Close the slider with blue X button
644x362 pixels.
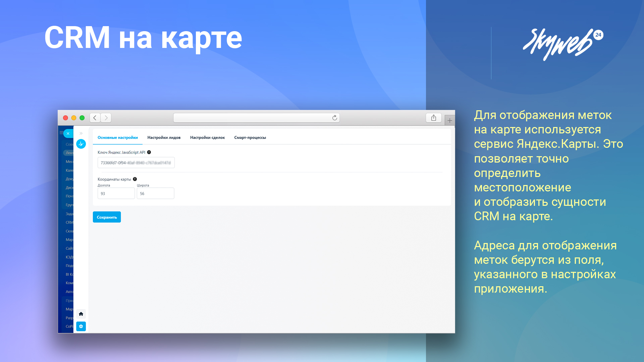[68, 133]
